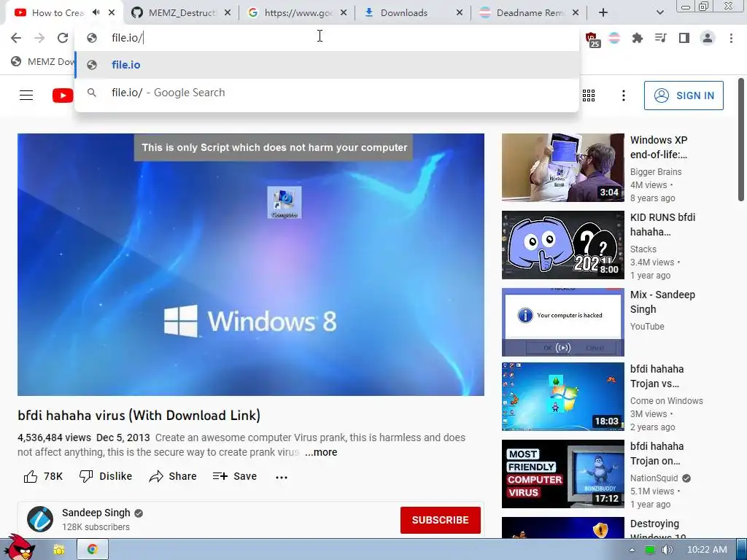Image resolution: width=747 pixels, height=560 pixels.
Task: Click the browser back arrow
Action: [x=16, y=38]
